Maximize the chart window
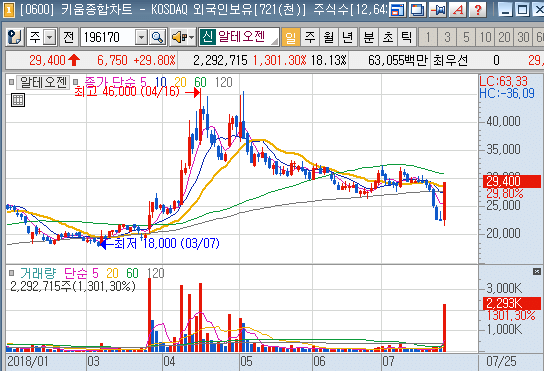Screen dimensions: 544x371 pos(522,10)
